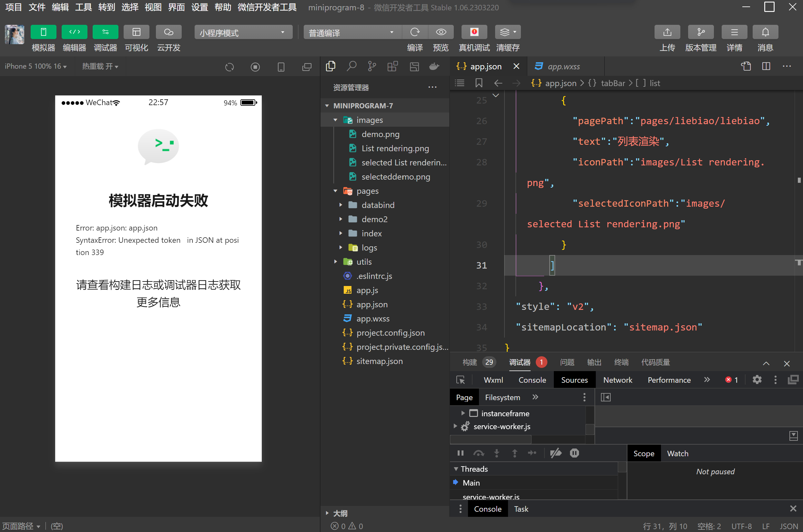Click the split editor icon

point(766,66)
